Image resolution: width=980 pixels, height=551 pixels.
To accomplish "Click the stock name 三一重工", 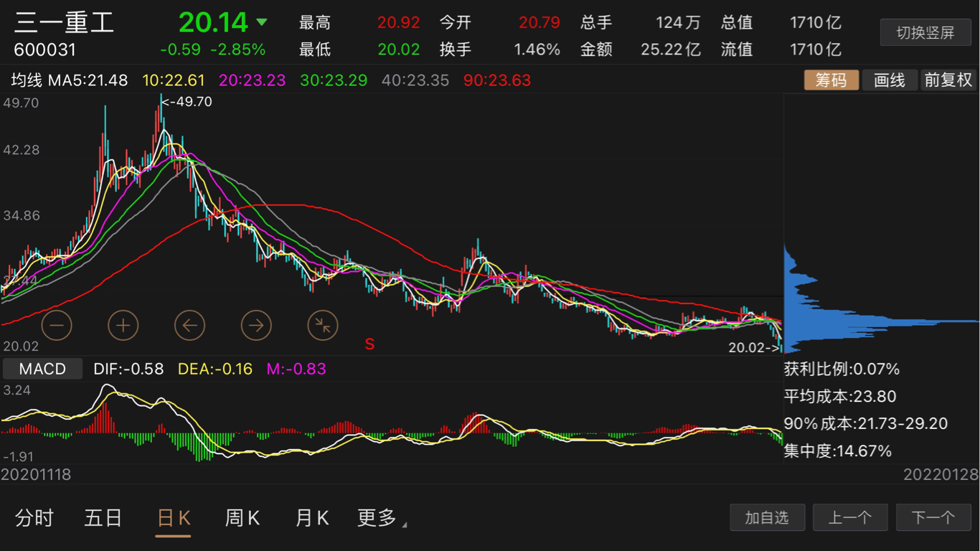I will pyautogui.click(x=65, y=22).
